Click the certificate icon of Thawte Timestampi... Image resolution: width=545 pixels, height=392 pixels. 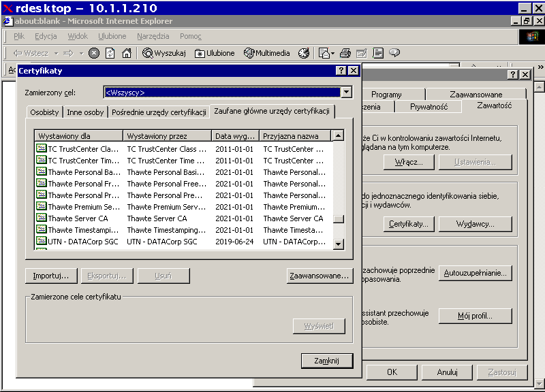point(42,229)
